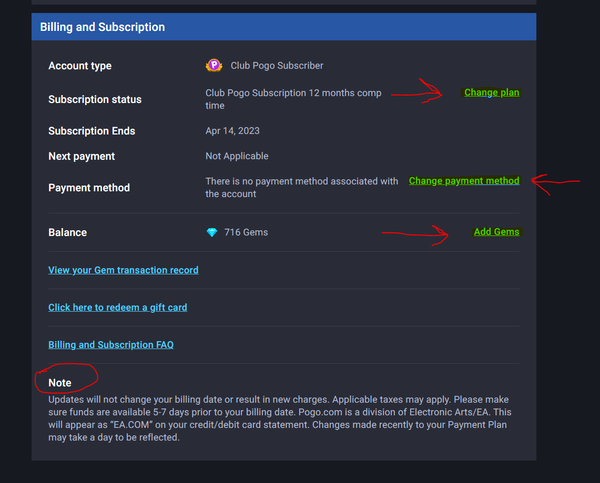
Task: Select the Subscription status label
Action: tap(95, 100)
